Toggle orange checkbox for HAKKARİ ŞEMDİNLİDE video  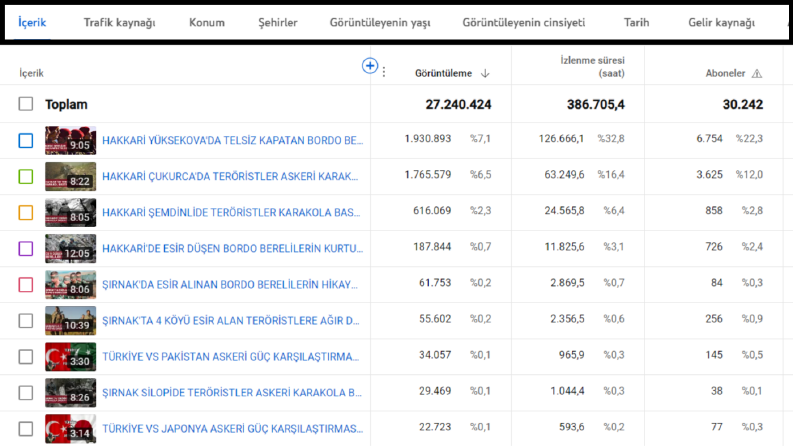click(26, 212)
